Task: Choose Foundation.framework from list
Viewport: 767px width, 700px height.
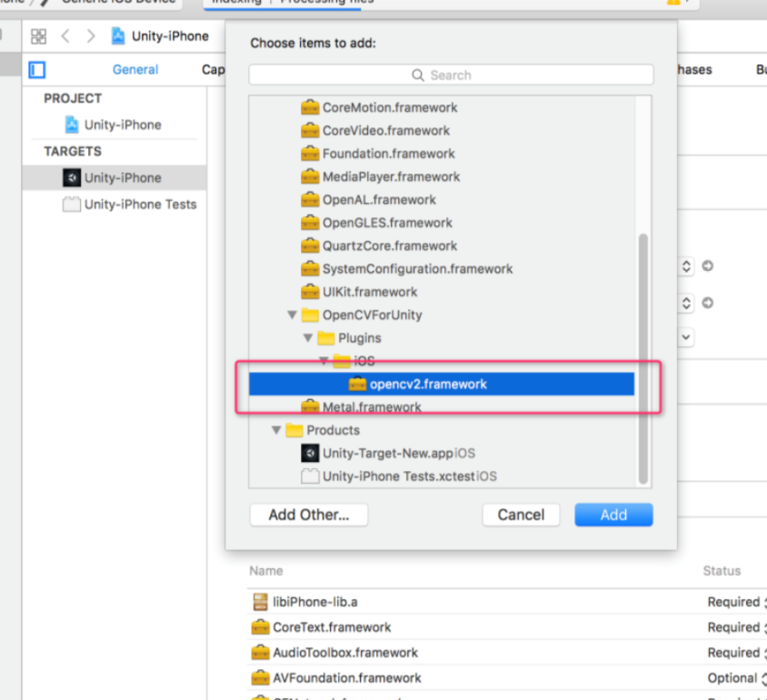Action: pyautogui.click(x=388, y=154)
